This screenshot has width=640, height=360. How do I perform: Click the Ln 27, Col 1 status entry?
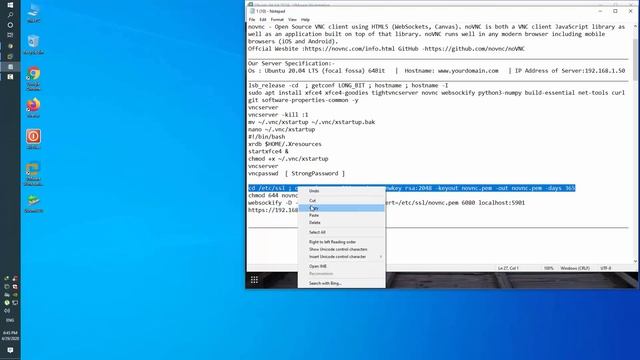pyautogui.click(x=508, y=268)
